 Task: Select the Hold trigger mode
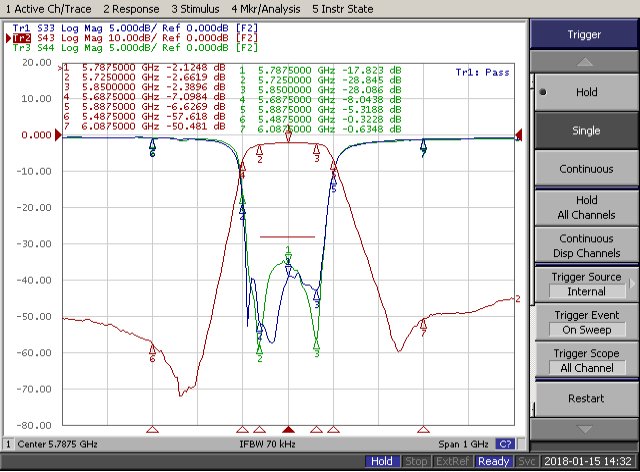586,92
